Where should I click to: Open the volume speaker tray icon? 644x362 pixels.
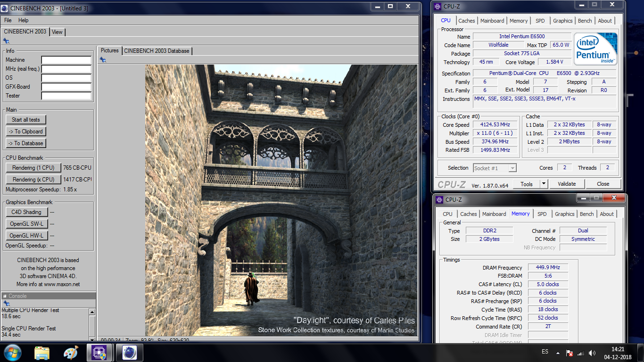[592, 353]
